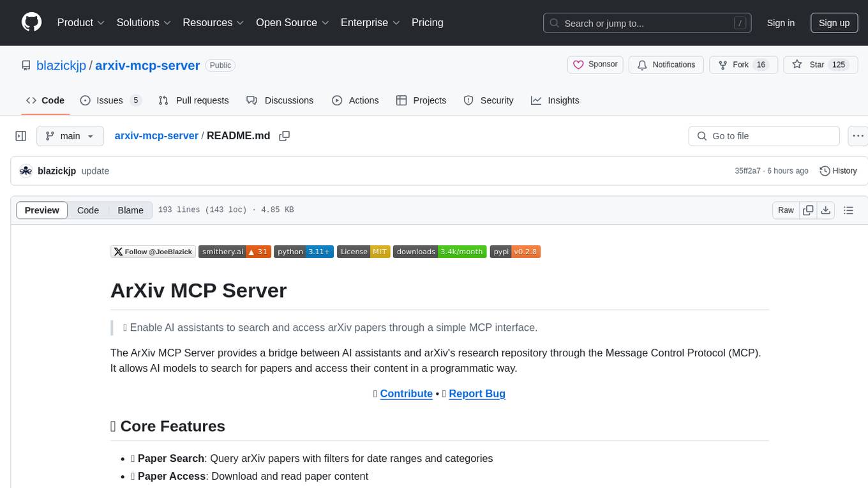
Task: Open the License MIT badge
Action: (363, 252)
